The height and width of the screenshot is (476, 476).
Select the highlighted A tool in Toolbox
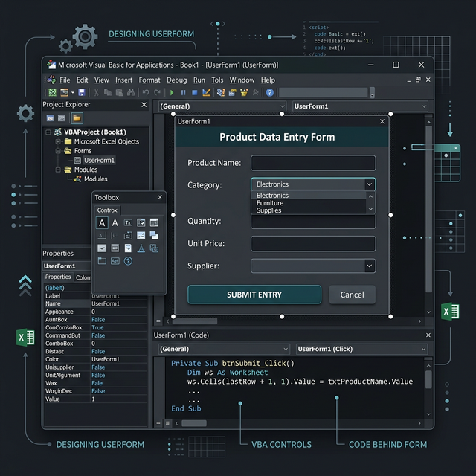point(102,223)
